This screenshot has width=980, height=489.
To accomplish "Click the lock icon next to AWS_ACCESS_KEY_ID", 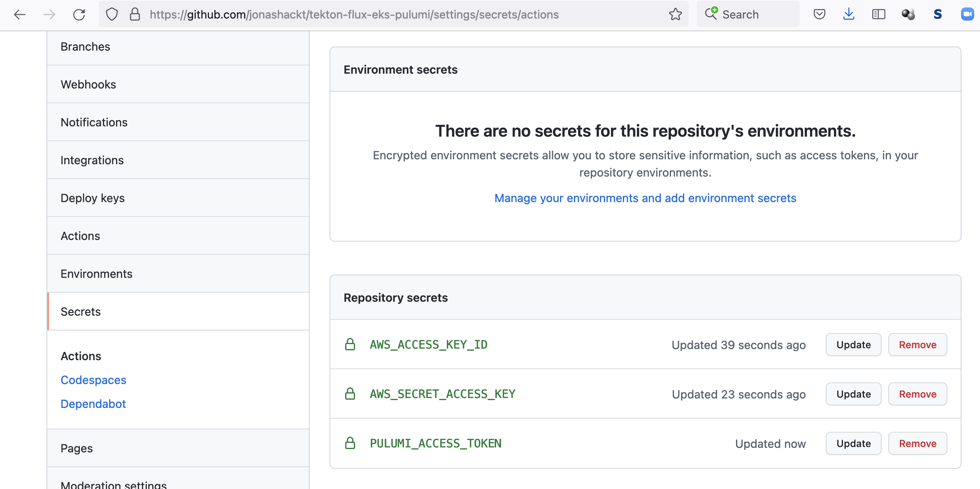I will coord(350,344).
